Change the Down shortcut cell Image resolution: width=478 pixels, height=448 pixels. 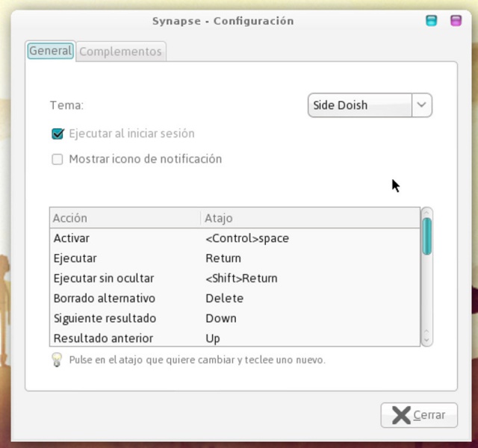[x=221, y=319]
